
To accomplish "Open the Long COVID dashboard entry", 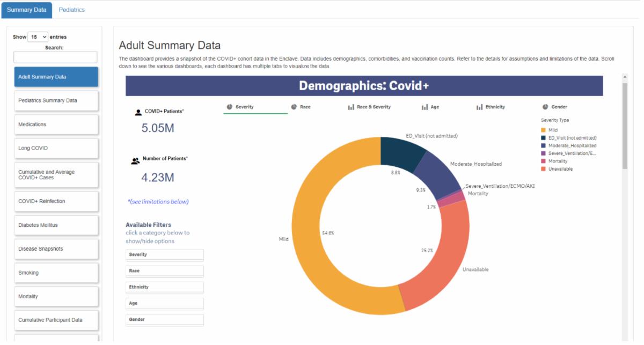I will (56, 148).
